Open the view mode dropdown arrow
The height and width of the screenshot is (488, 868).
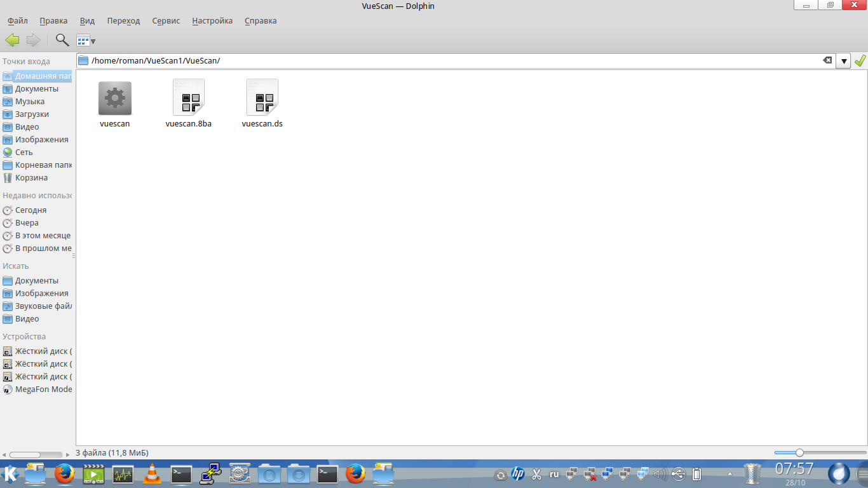coord(93,41)
